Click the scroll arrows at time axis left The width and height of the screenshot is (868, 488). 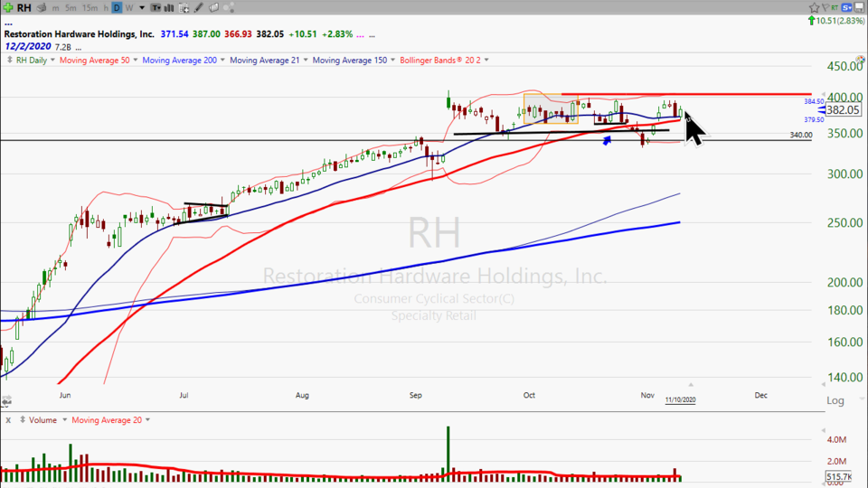pos(6,400)
